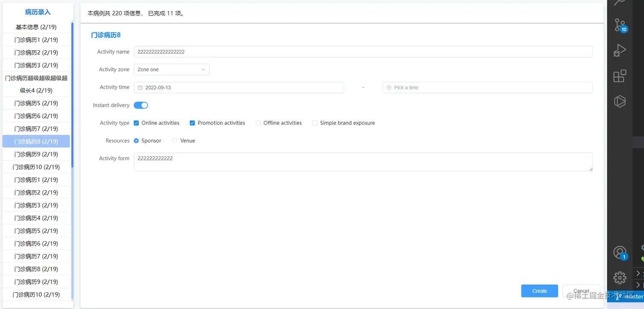The width and height of the screenshot is (644, 309).
Task: Click the Cancel button
Action: tap(581, 291)
